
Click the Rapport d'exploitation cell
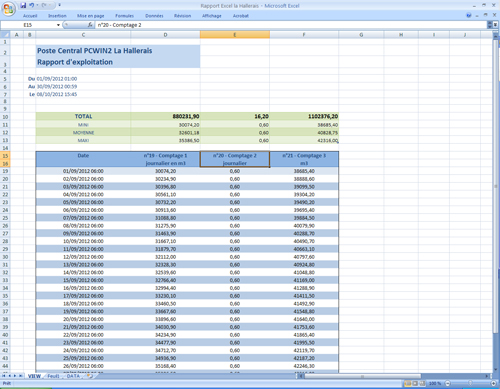click(x=118, y=62)
